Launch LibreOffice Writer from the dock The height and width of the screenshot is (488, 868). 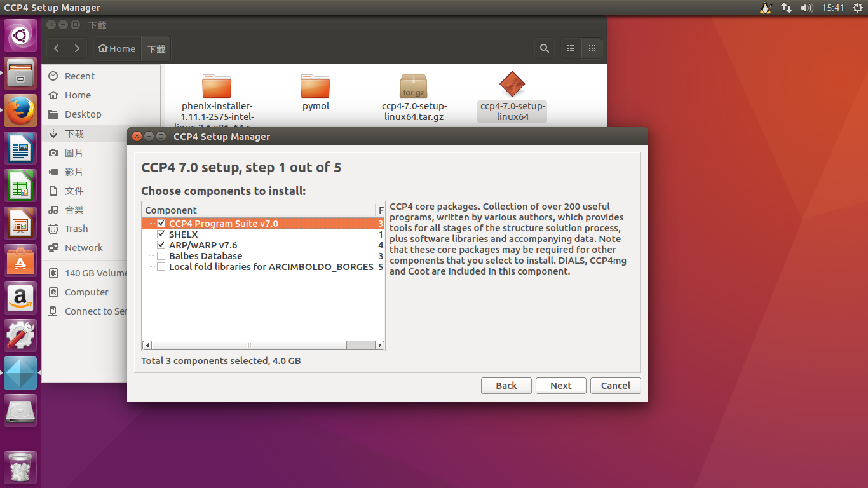[20, 148]
